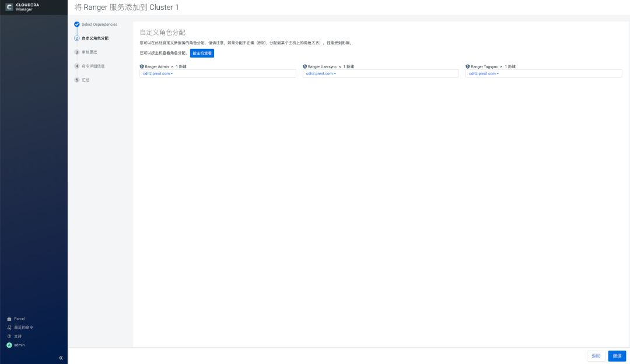This screenshot has width=630, height=364.
Task: Select the 命令详细信息 wizard step
Action: click(93, 66)
